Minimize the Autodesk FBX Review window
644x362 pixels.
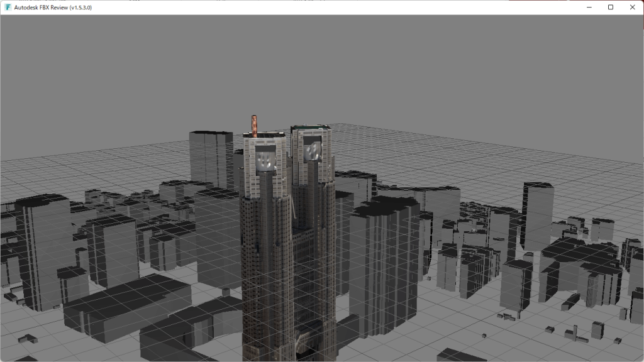pos(589,7)
